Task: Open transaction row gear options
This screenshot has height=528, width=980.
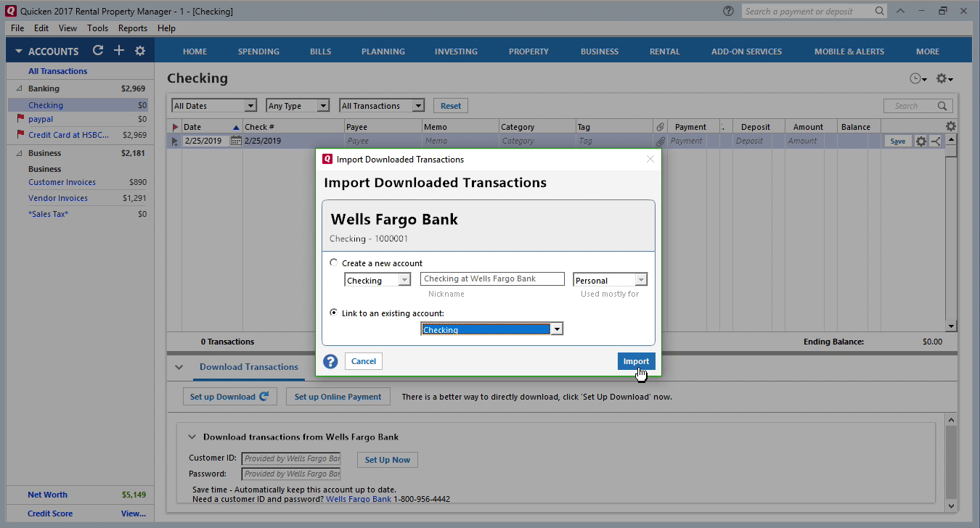Action: pyautogui.click(x=920, y=141)
